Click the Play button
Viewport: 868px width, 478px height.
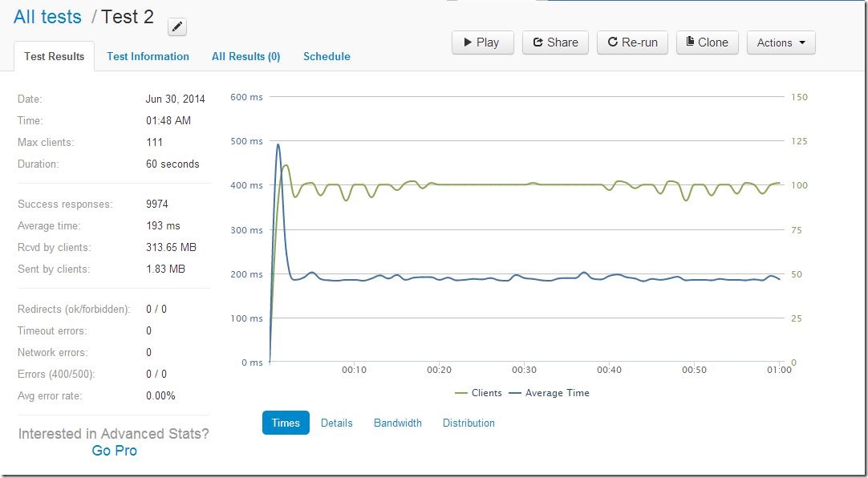click(x=483, y=43)
